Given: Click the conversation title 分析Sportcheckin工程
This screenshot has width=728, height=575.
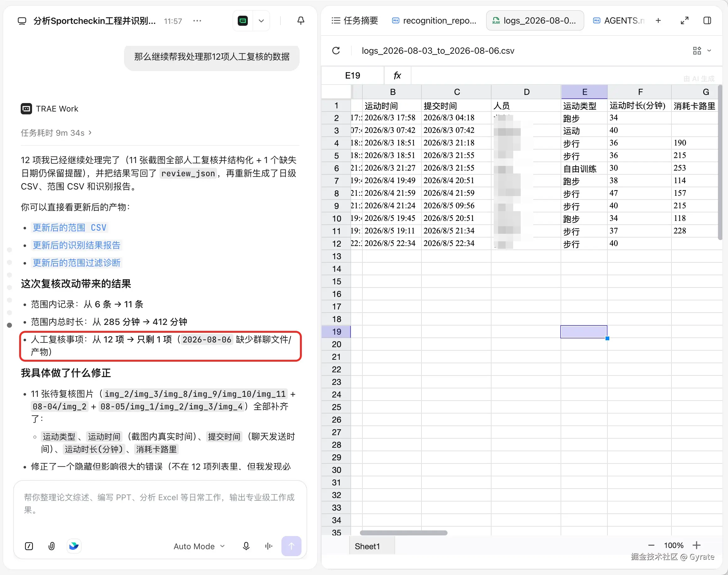Looking at the screenshot, I should pyautogui.click(x=95, y=21).
